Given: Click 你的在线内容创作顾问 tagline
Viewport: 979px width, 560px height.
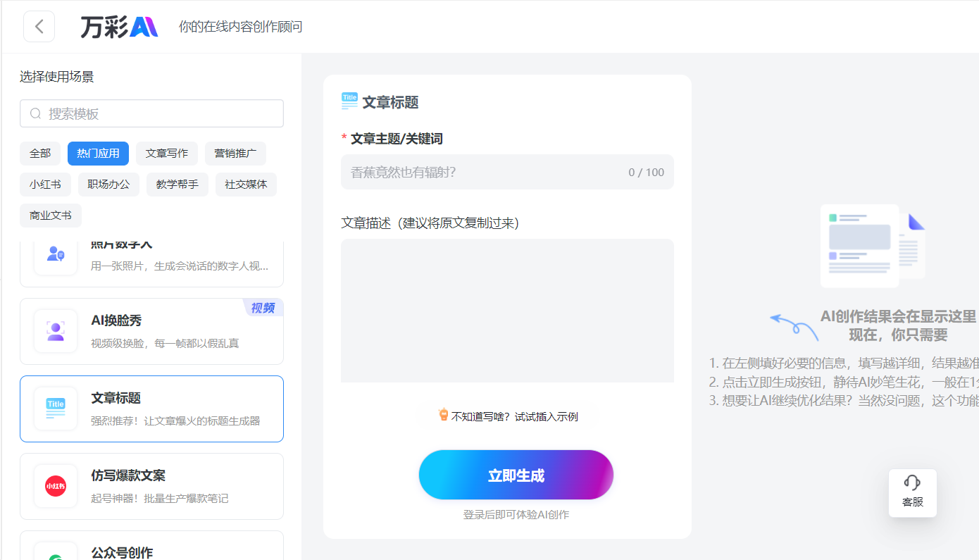Looking at the screenshot, I should (x=240, y=27).
